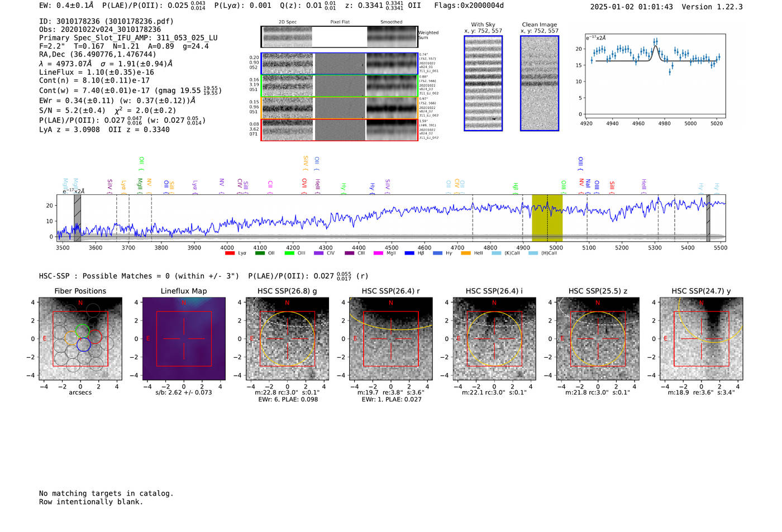Click the EWr: 6, PLAE: 0.098 caption
This screenshot has height=532, width=782.
click(x=288, y=399)
